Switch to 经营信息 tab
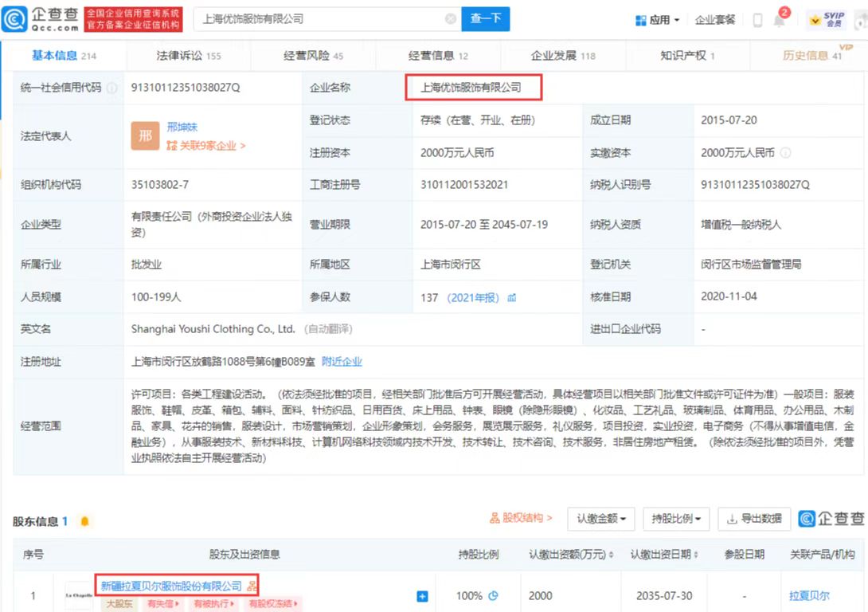 [x=438, y=56]
